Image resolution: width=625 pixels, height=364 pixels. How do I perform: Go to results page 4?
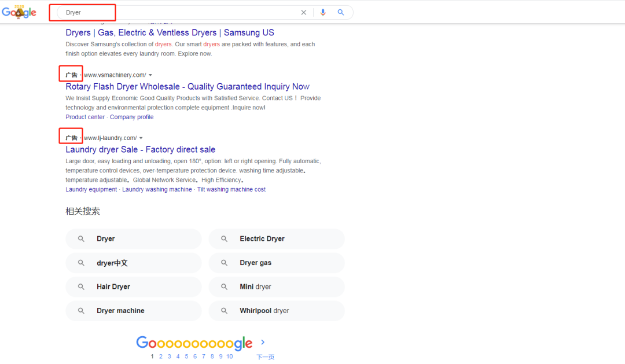[178, 356]
